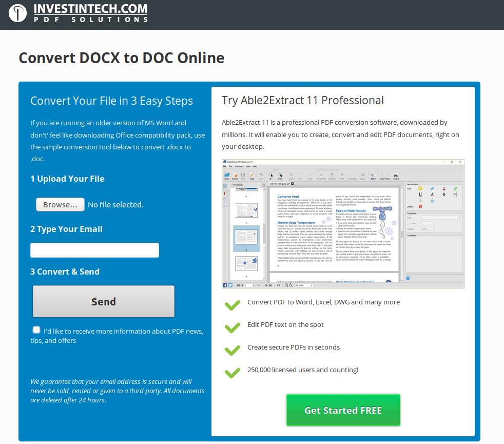Click "Convert PDF to Word, Excel, DWG" feature text

[323, 302]
